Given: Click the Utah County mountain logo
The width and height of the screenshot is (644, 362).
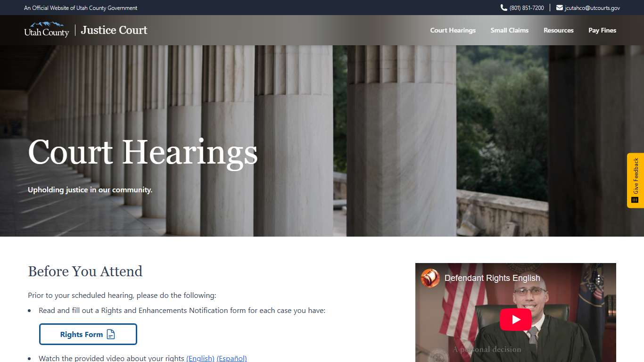Looking at the screenshot, I should (47, 30).
